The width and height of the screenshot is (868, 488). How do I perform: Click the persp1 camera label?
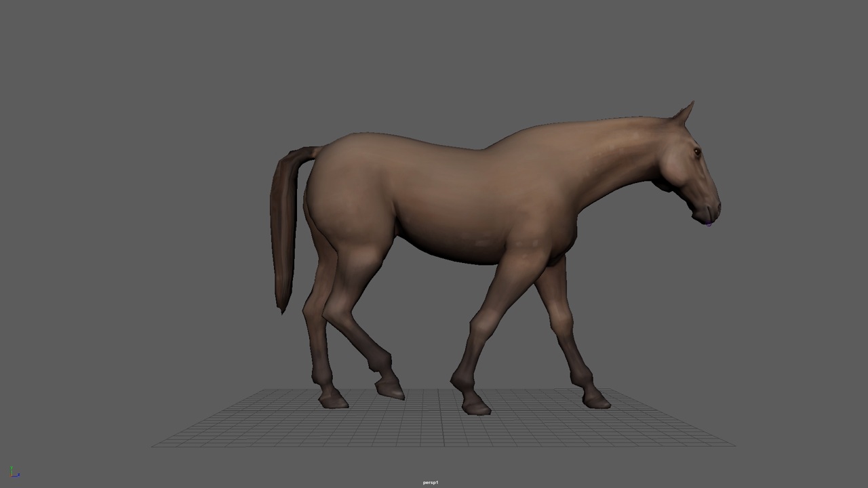tap(431, 483)
